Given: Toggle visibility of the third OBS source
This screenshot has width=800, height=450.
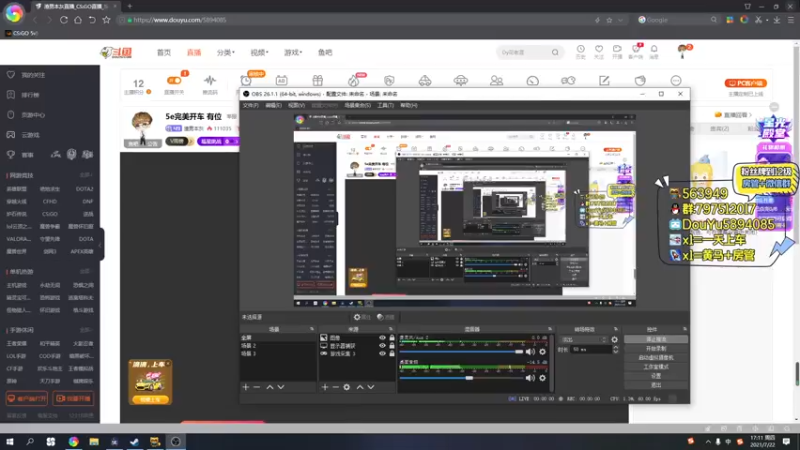Looking at the screenshot, I should coord(382,354).
